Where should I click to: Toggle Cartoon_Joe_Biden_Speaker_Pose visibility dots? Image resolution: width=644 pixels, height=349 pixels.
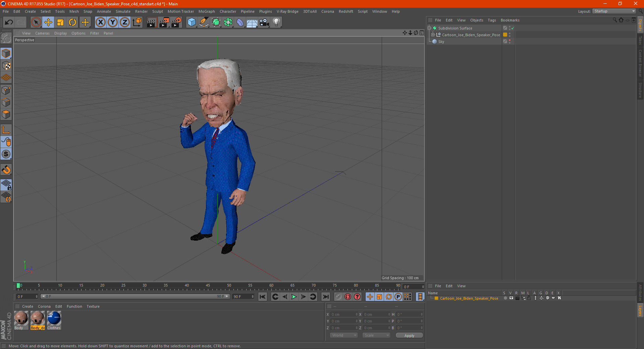pos(509,35)
